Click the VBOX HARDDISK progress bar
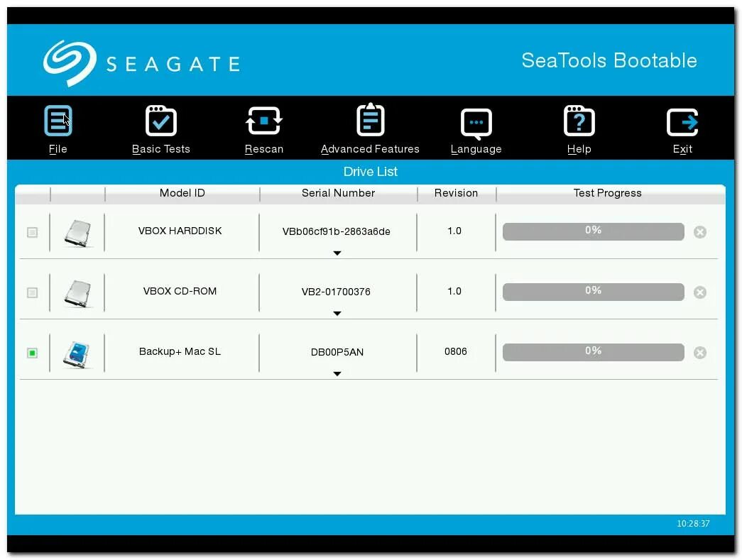This screenshot has width=742, height=560. point(594,232)
